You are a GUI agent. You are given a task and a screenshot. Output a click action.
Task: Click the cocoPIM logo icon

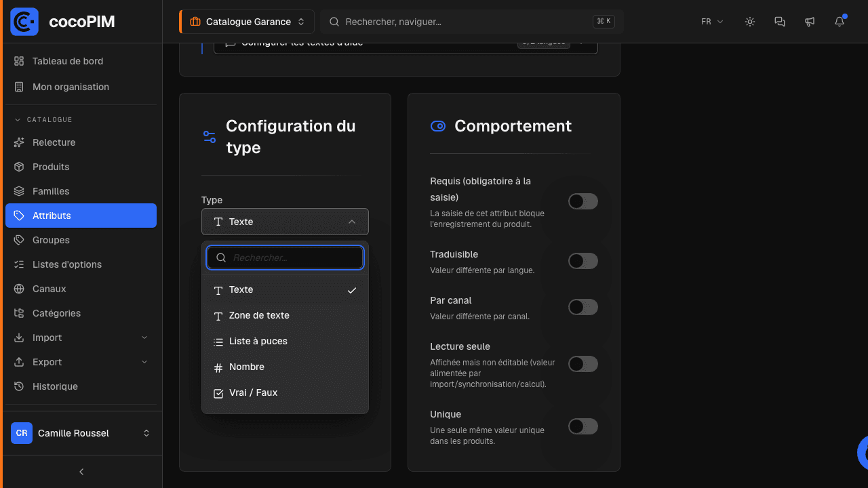coord(24,22)
